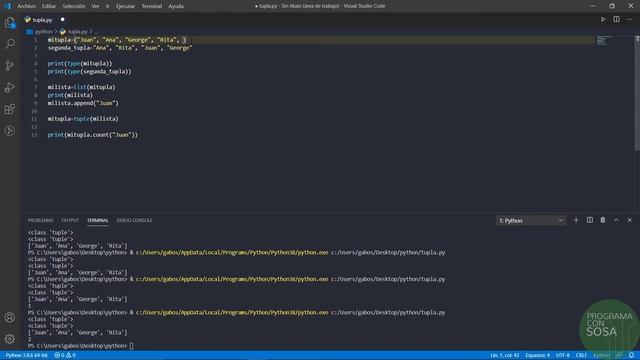Open the Search view in activity bar
Screen dimensions: 640x360
click(x=10, y=44)
